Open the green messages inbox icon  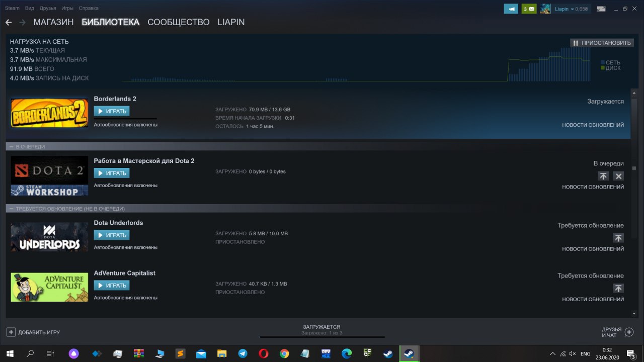point(529,9)
